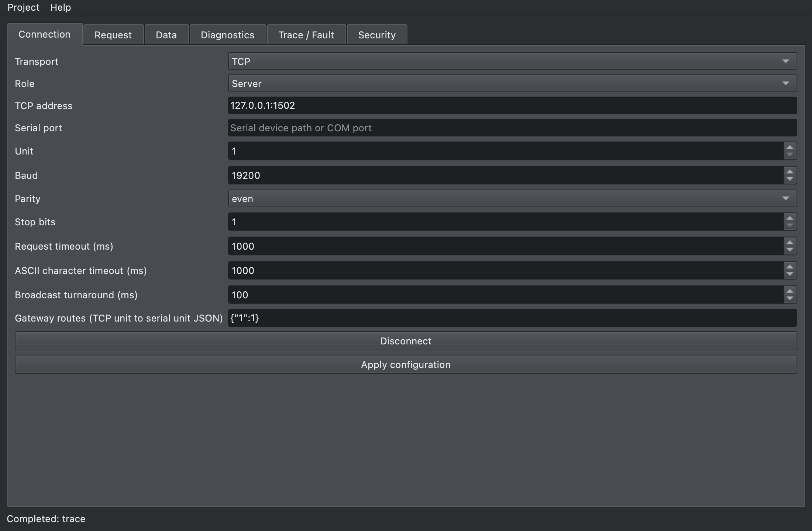Click the Stop bits value field

(x=506, y=222)
